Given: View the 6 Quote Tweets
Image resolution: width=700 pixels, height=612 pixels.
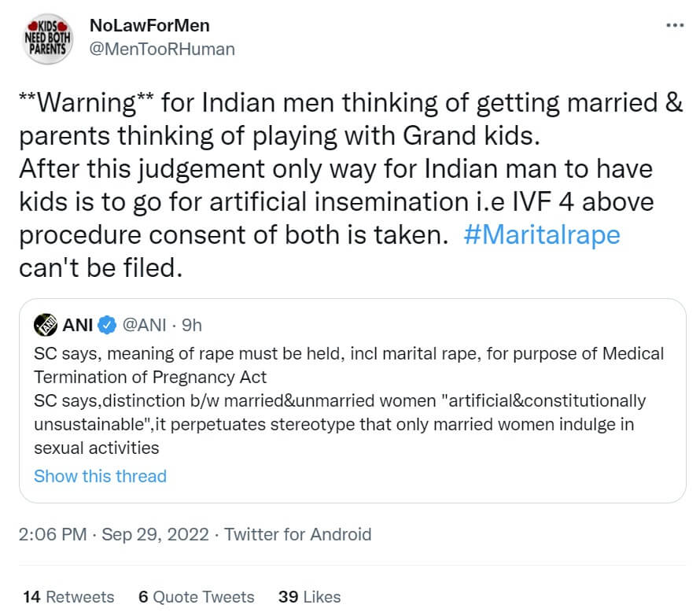Looking at the screenshot, I should [x=196, y=596].
